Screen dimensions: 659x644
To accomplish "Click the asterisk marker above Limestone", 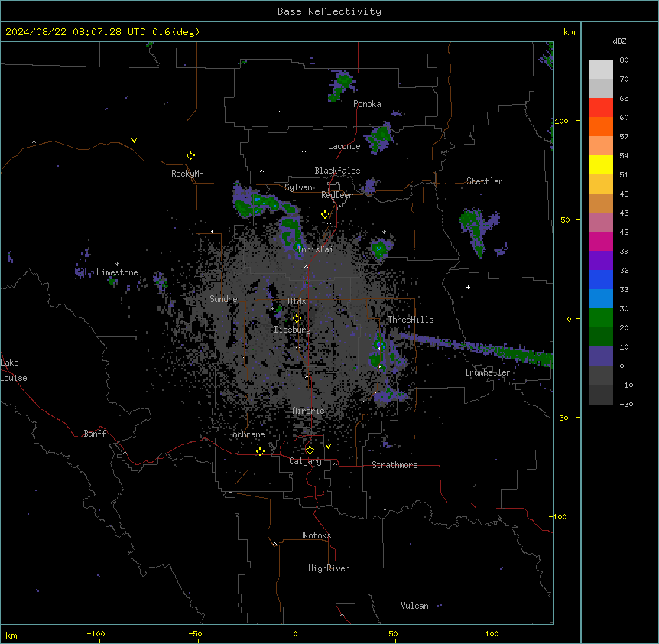I will click(x=117, y=265).
